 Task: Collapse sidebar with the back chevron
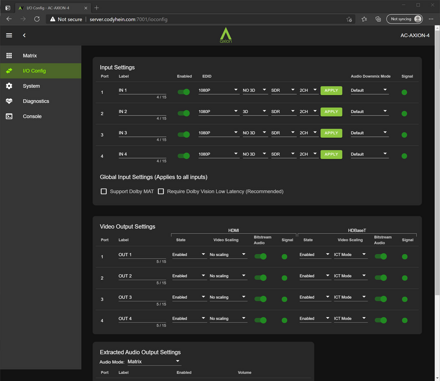pyautogui.click(x=24, y=35)
